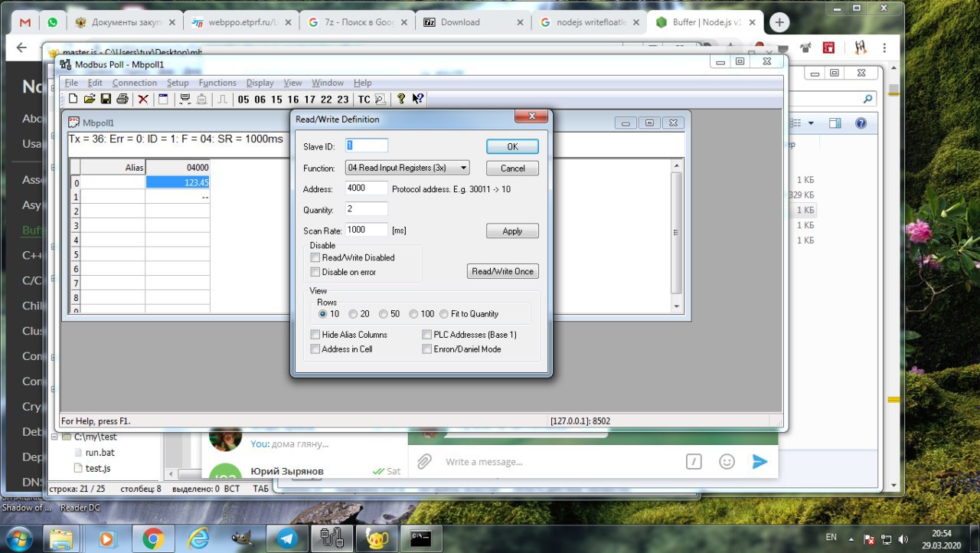Click the yellow question mark About icon
The image size is (980, 553).
400,99
